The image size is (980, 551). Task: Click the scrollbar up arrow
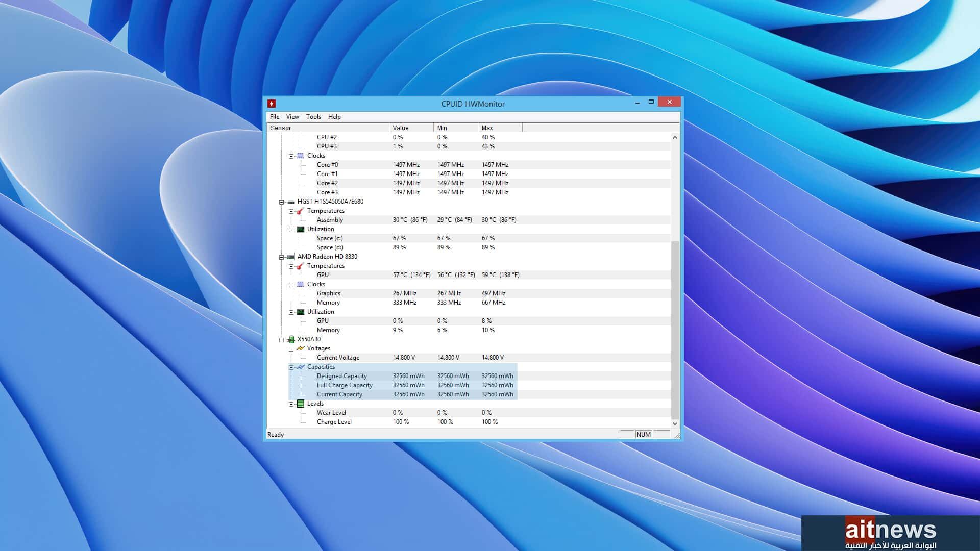pyautogui.click(x=675, y=137)
